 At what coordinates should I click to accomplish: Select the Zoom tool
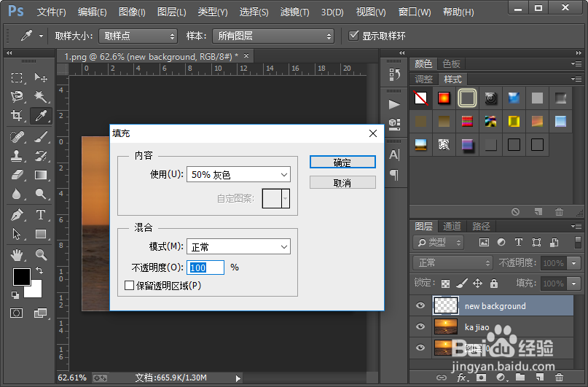(x=41, y=255)
